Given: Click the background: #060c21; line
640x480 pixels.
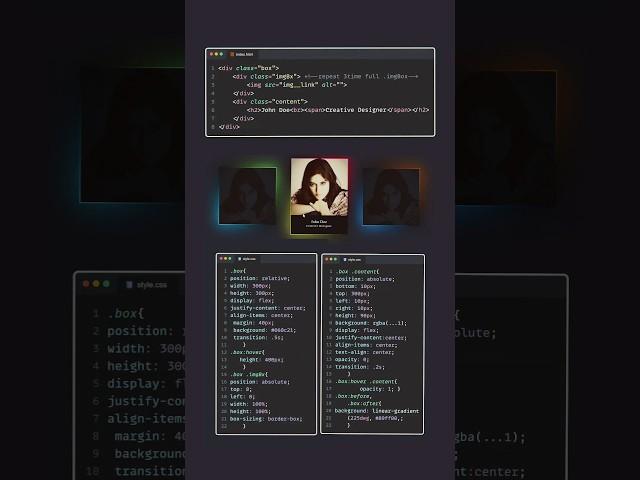Looking at the screenshot, I should (264, 330).
